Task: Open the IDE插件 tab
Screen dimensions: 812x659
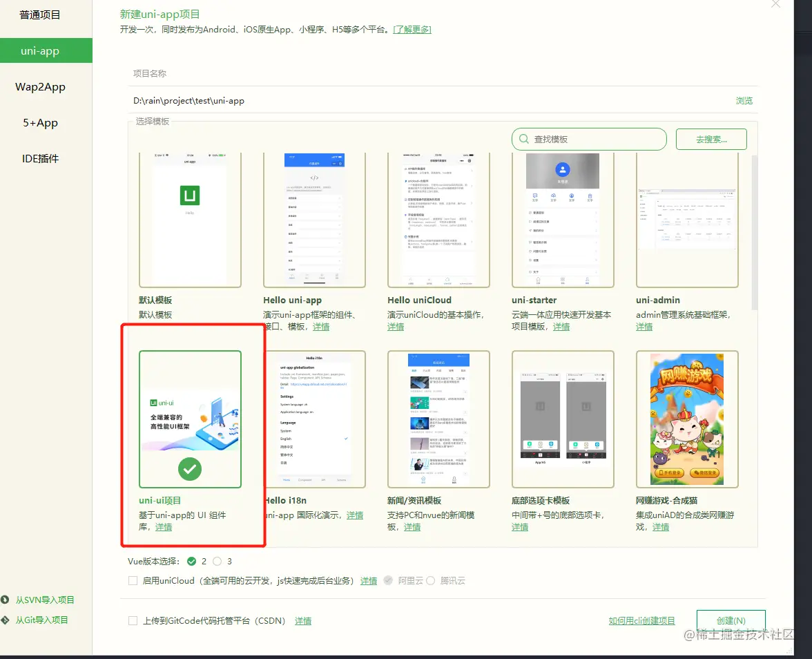Action: 40,159
